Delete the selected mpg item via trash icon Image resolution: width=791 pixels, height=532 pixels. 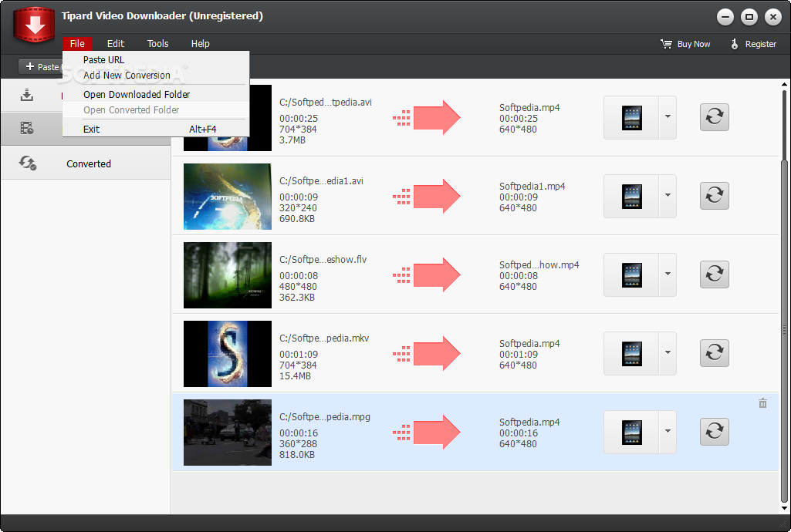(x=762, y=403)
